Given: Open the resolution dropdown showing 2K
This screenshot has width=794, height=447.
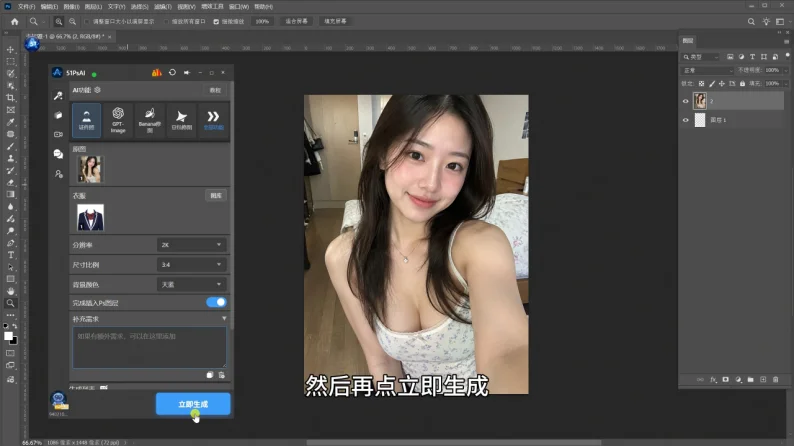Looking at the screenshot, I should click(x=191, y=245).
